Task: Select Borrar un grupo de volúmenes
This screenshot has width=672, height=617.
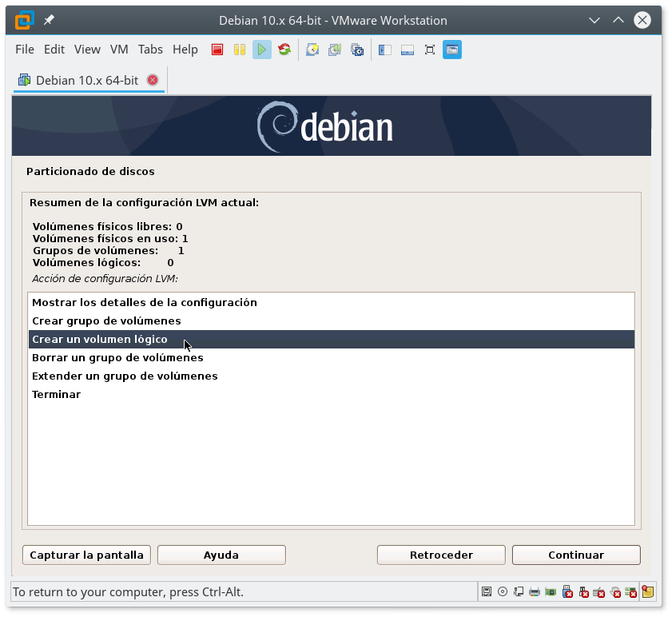Action: tap(332, 358)
